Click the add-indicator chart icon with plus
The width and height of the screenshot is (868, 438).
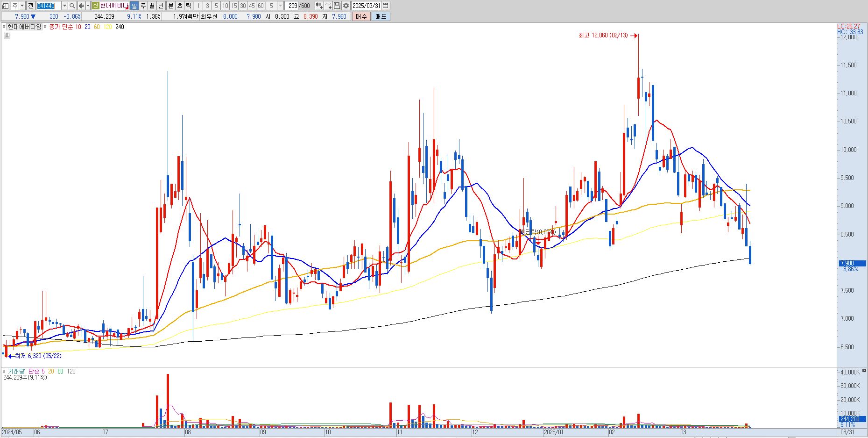[x=319, y=6]
